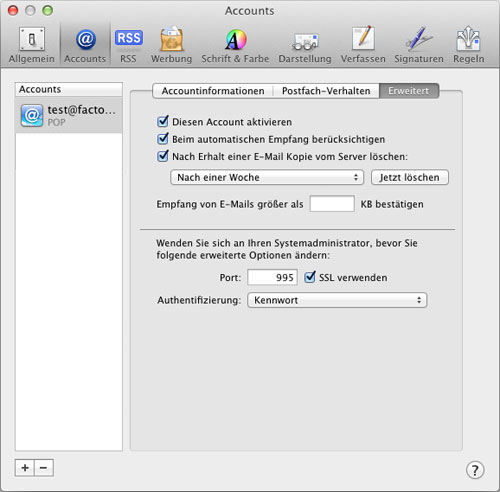Disable the SSL verwenden checkbox
The image size is (500, 492).
coord(310,277)
